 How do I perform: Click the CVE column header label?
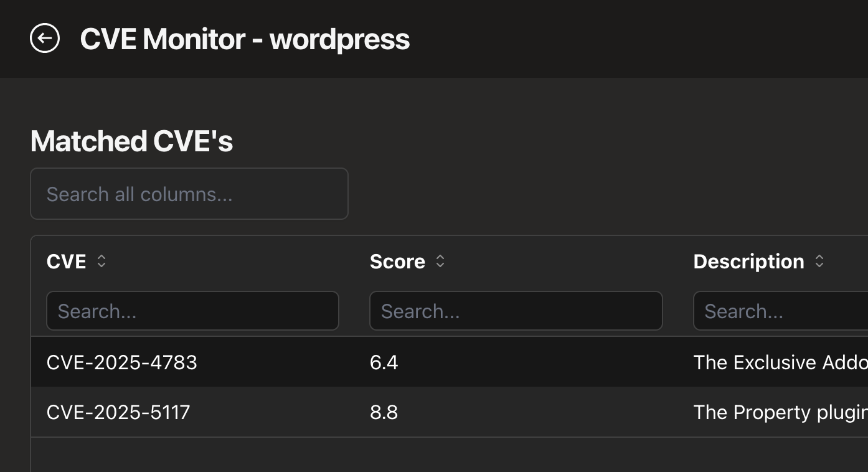[67, 262]
